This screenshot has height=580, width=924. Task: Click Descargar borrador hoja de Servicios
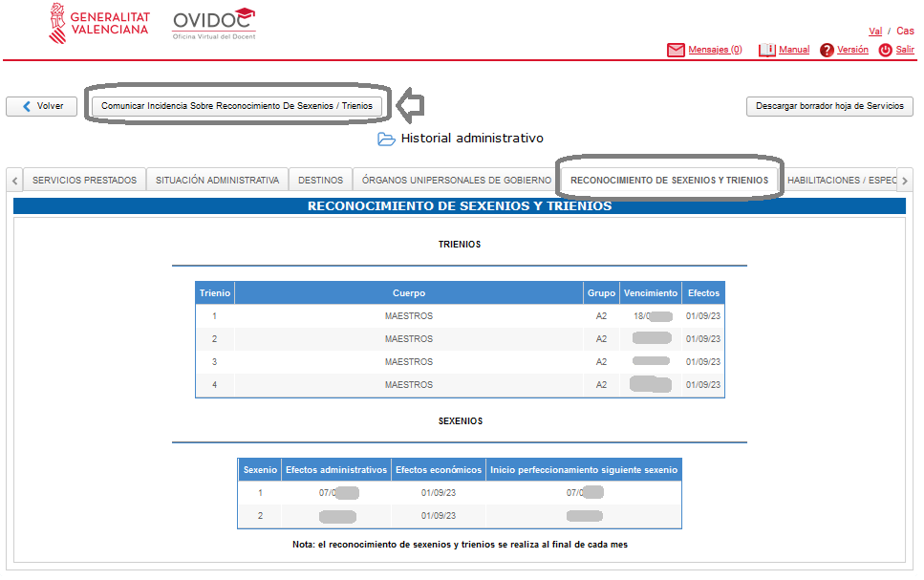tap(829, 106)
